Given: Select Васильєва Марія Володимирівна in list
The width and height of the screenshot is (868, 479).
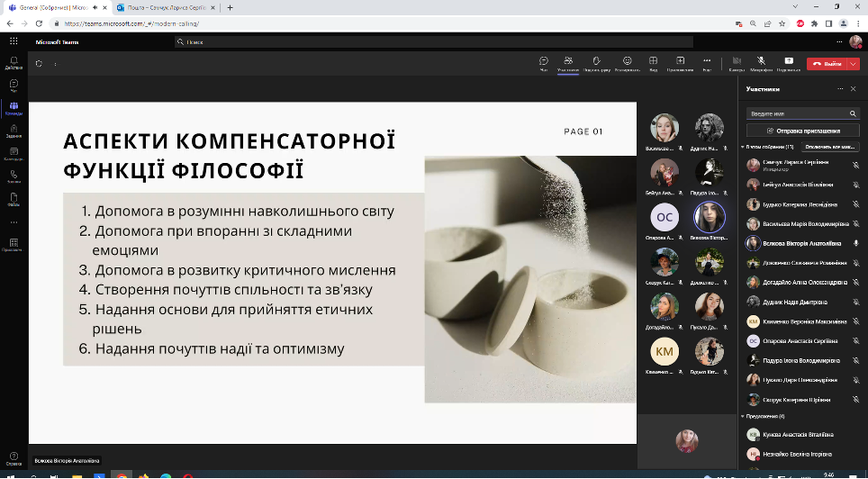Looking at the screenshot, I should point(802,224).
